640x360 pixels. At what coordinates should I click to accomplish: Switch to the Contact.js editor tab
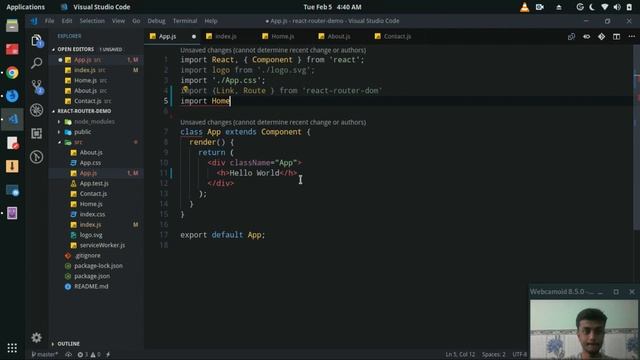coord(397,36)
